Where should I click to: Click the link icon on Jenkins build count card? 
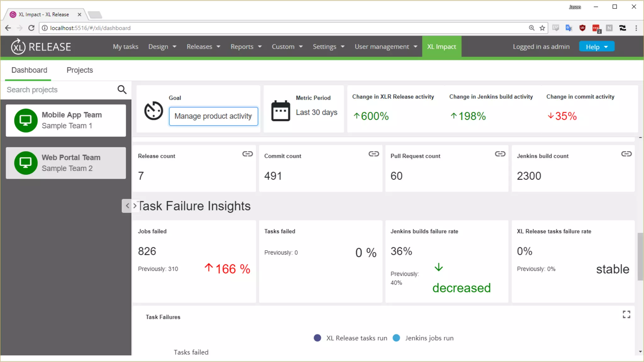click(626, 154)
